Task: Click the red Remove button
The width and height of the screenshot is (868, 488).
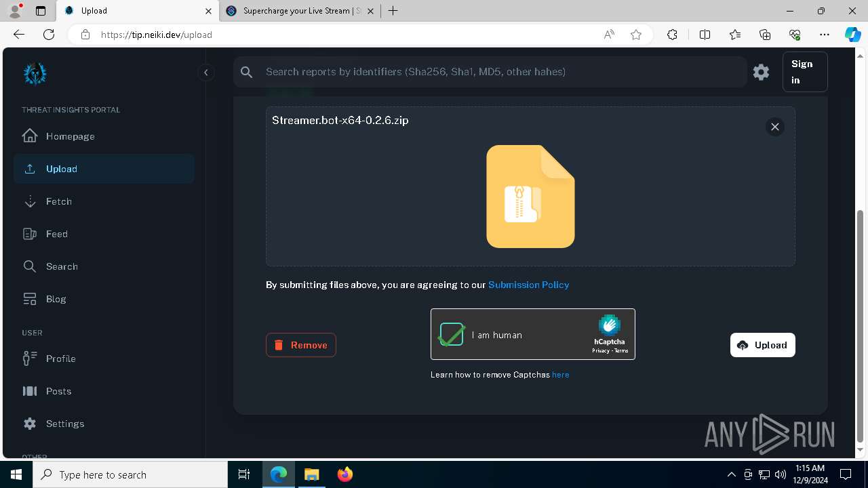Action: coord(301,345)
